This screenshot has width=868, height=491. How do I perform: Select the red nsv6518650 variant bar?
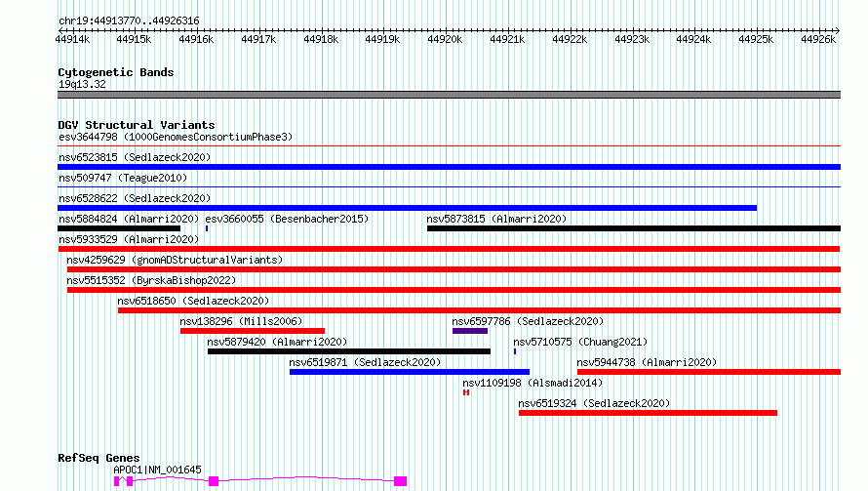480,310
